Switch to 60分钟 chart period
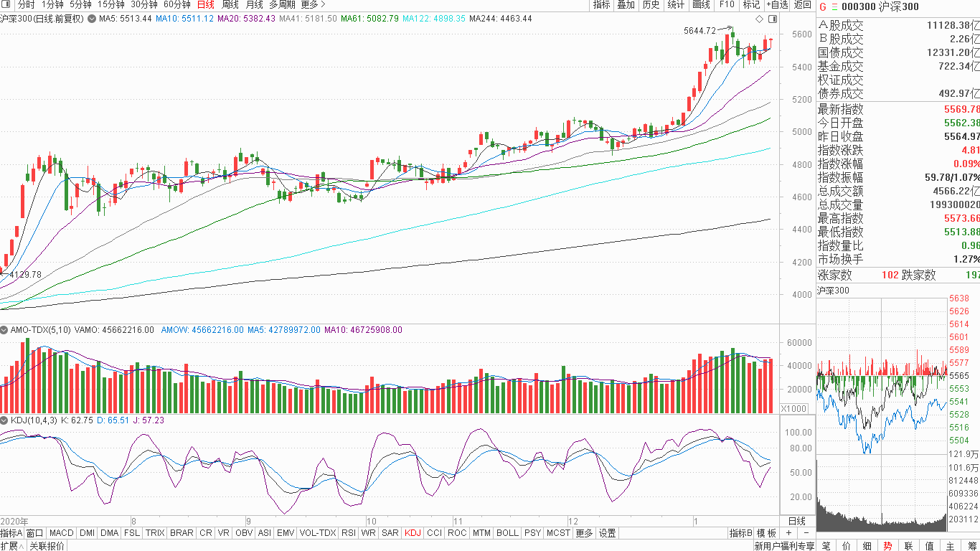The image size is (980, 551). coord(176,5)
